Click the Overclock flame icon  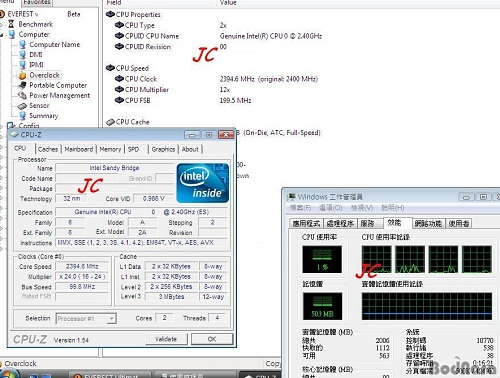tap(22, 75)
